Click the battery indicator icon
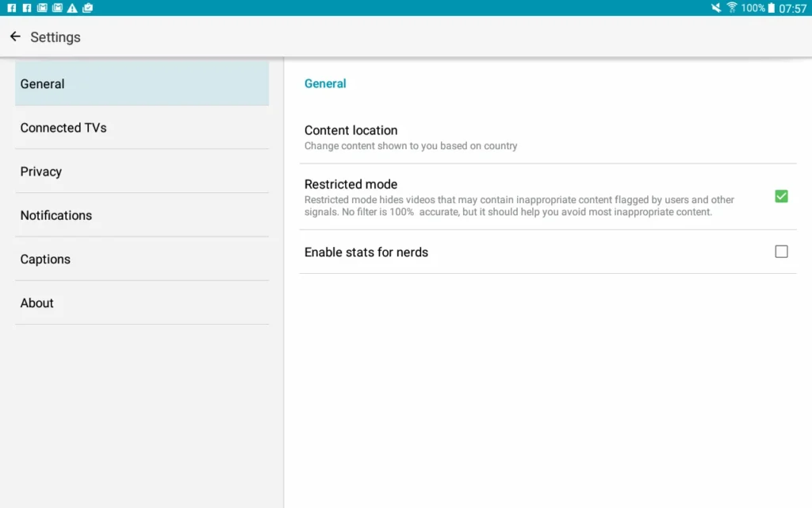This screenshot has height=508, width=812. 772,8
